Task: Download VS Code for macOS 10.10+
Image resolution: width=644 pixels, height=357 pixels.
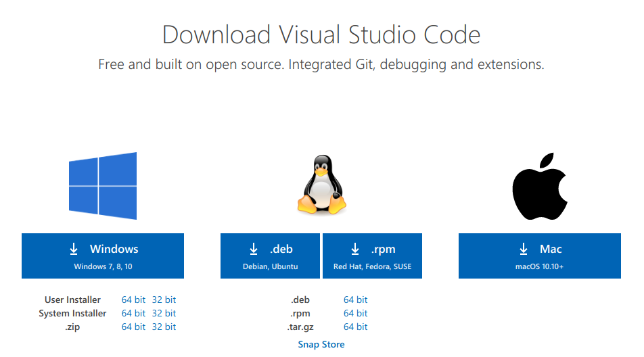Action: tap(540, 256)
